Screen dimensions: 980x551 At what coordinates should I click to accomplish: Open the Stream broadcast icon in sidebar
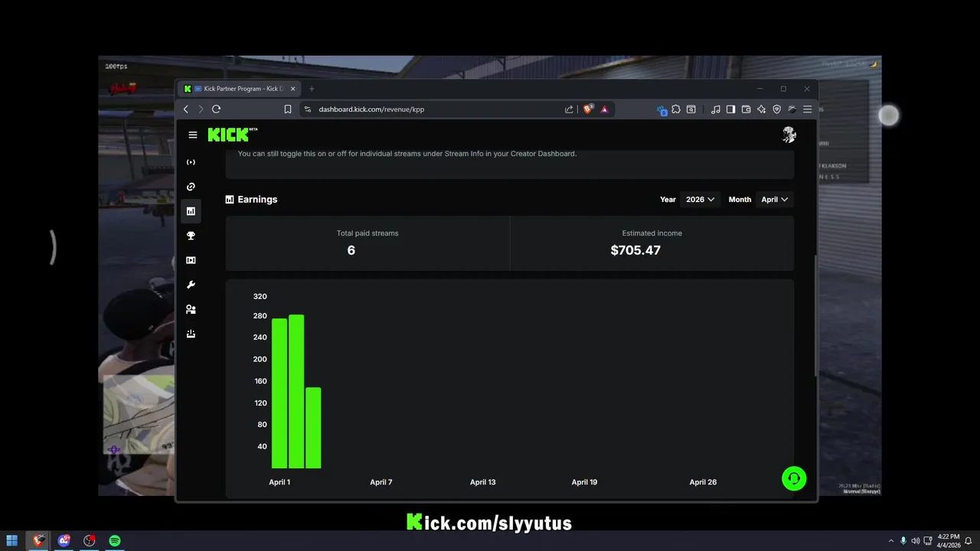click(x=191, y=162)
